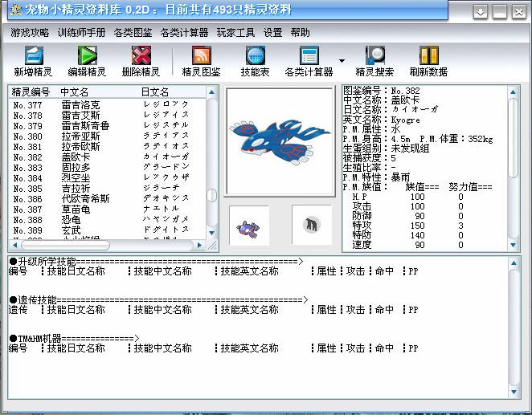The image size is (532, 415).
Task: Click the 新增精灵 (add sprite) toolbar icon
Action: tap(34, 55)
